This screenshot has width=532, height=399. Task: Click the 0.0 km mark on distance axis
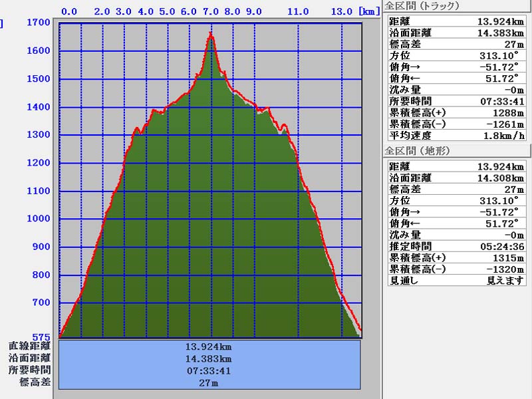69,11
